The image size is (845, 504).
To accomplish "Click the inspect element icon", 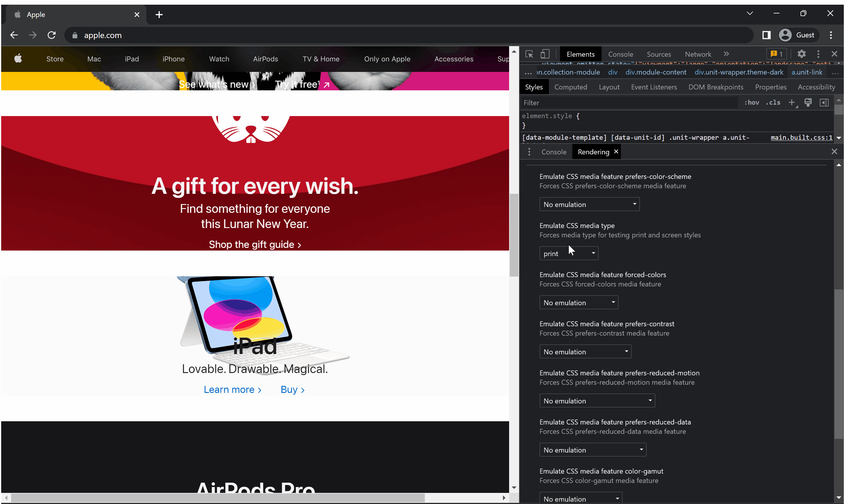I will coord(528,54).
